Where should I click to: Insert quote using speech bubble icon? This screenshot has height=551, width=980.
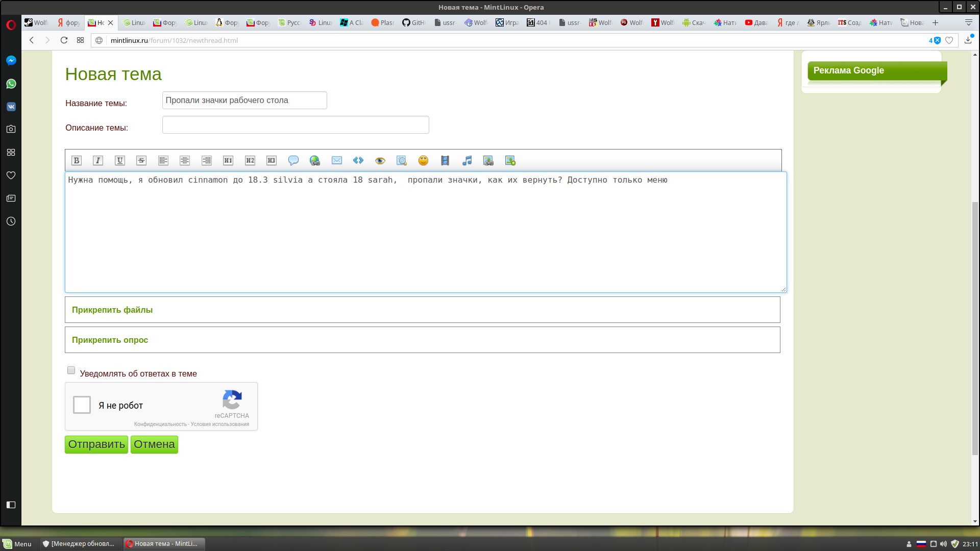293,161
